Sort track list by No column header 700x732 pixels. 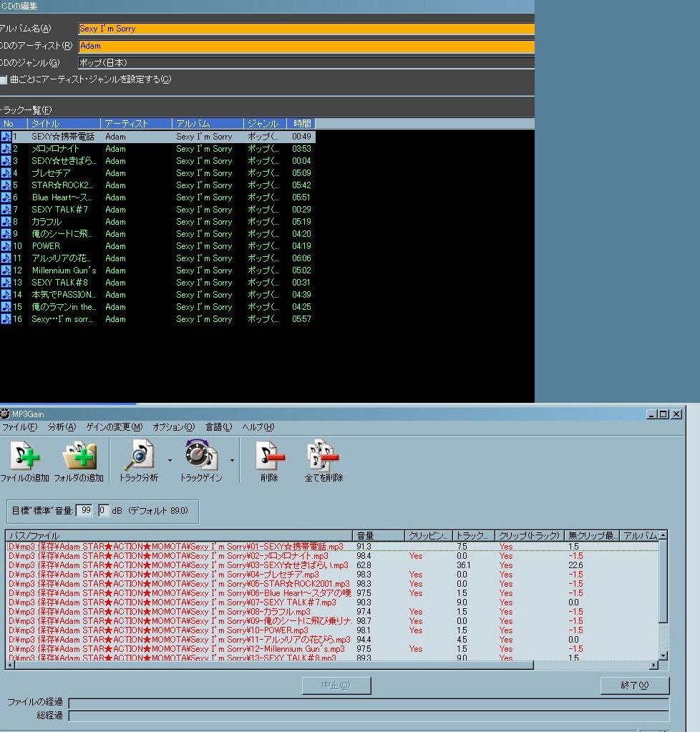tap(14, 124)
